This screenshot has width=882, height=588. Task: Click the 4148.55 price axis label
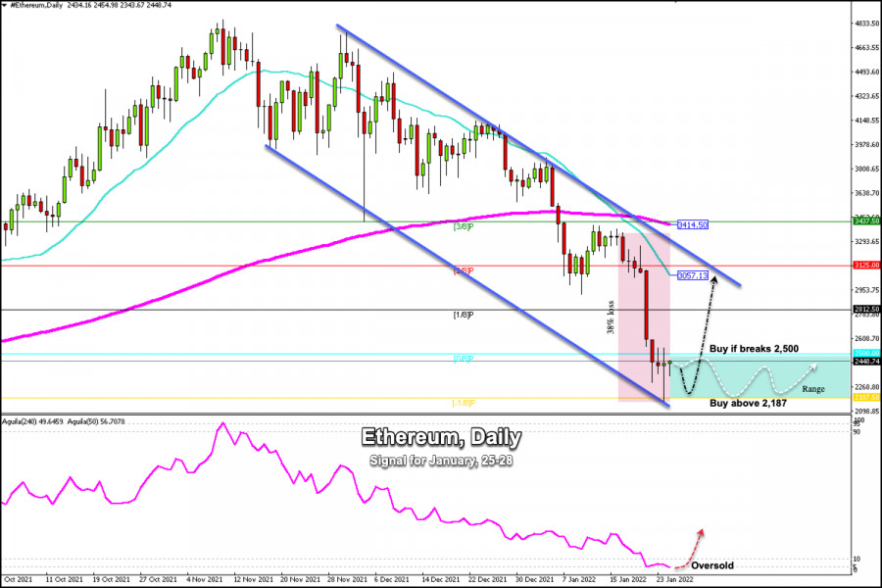click(867, 120)
